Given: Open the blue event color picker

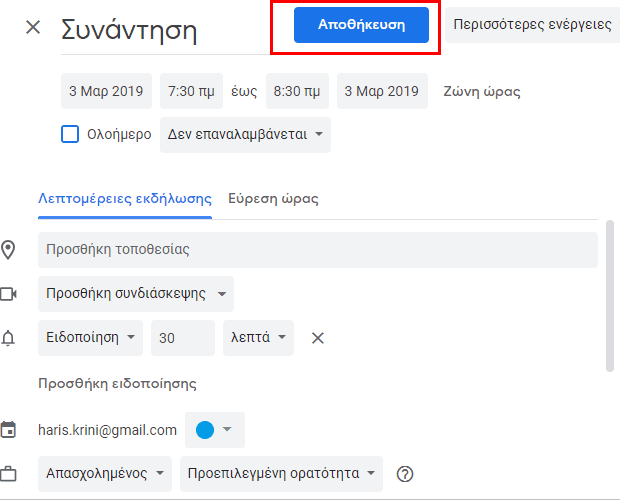Looking at the screenshot, I should 215,430.
